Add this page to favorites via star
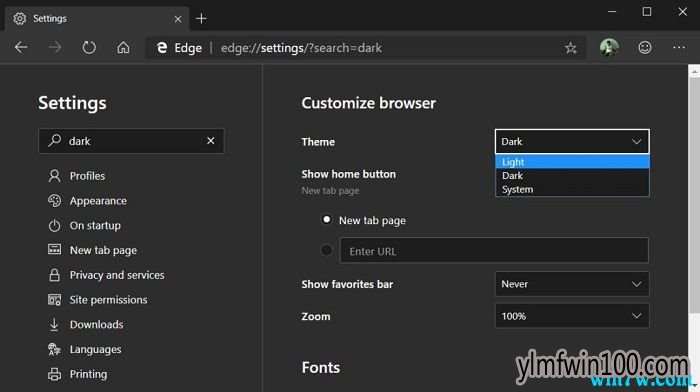The image size is (700, 392). (571, 48)
